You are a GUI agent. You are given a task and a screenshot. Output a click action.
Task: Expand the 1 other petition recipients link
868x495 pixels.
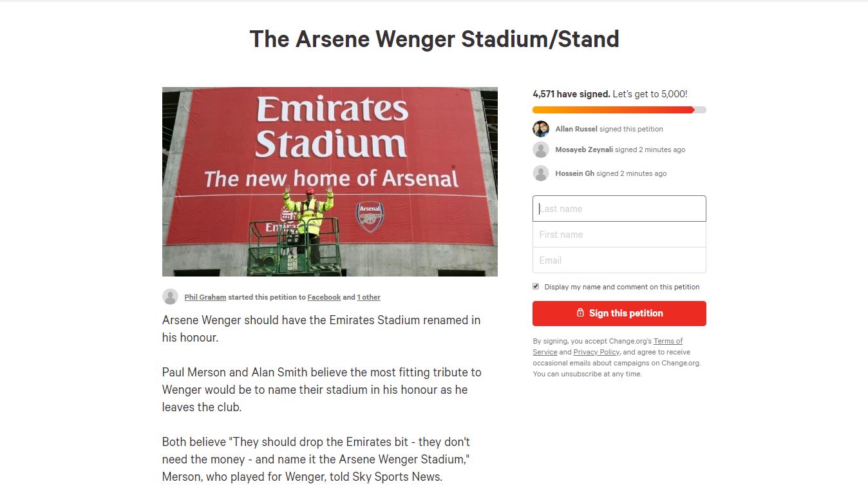pyautogui.click(x=369, y=296)
